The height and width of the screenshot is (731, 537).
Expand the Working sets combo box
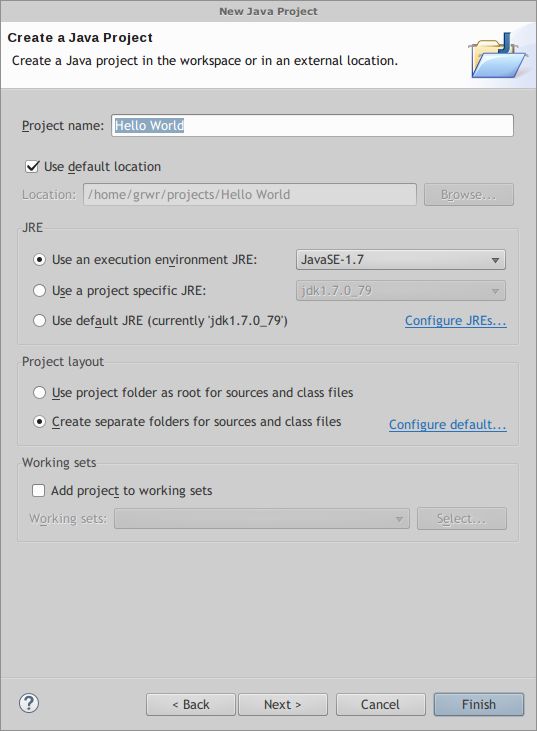(x=262, y=518)
